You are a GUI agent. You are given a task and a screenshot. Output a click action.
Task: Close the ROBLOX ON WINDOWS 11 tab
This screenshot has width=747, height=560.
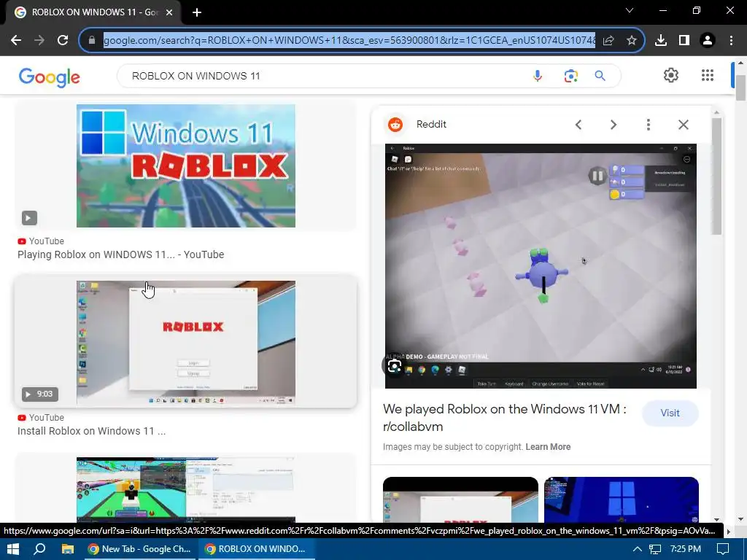(x=169, y=12)
